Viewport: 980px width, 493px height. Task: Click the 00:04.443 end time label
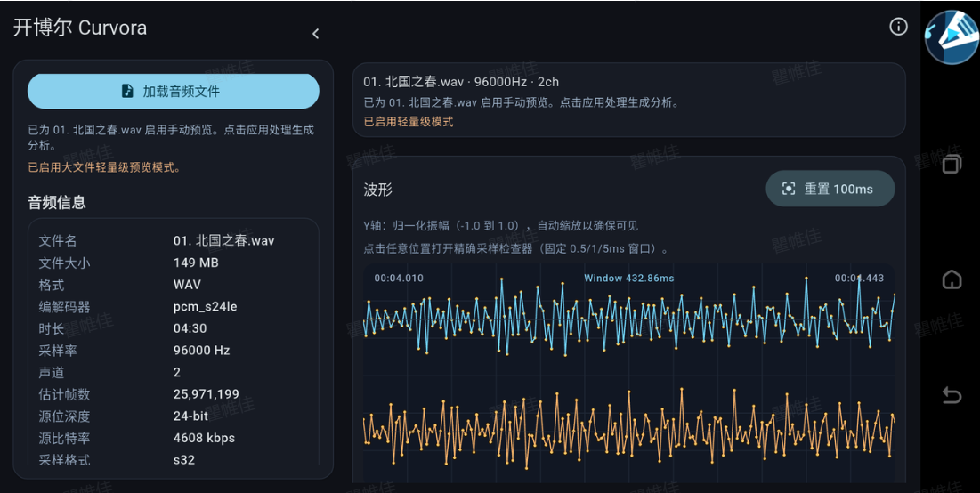(x=859, y=278)
